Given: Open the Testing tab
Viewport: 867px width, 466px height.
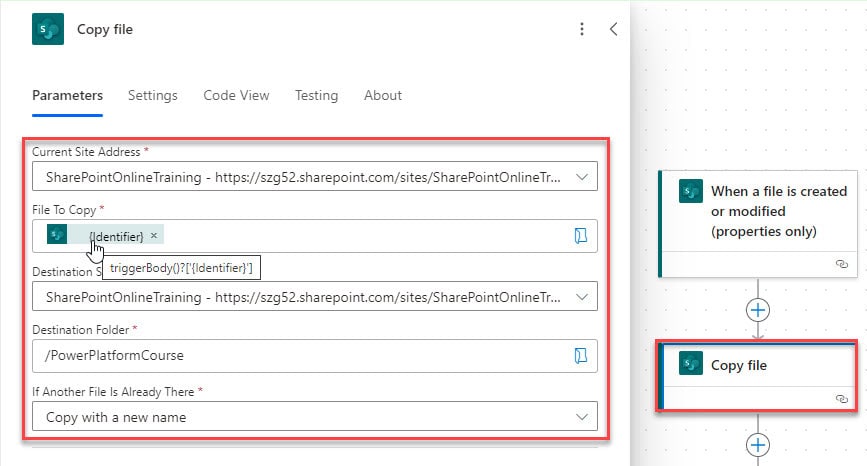Looking at the screenshot, I should pos(316,96).
